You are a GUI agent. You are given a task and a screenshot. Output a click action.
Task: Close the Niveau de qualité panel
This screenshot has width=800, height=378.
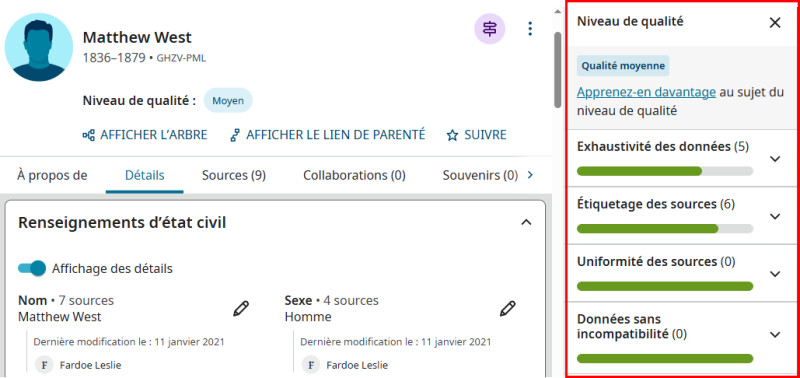click(x=775, y=22)
